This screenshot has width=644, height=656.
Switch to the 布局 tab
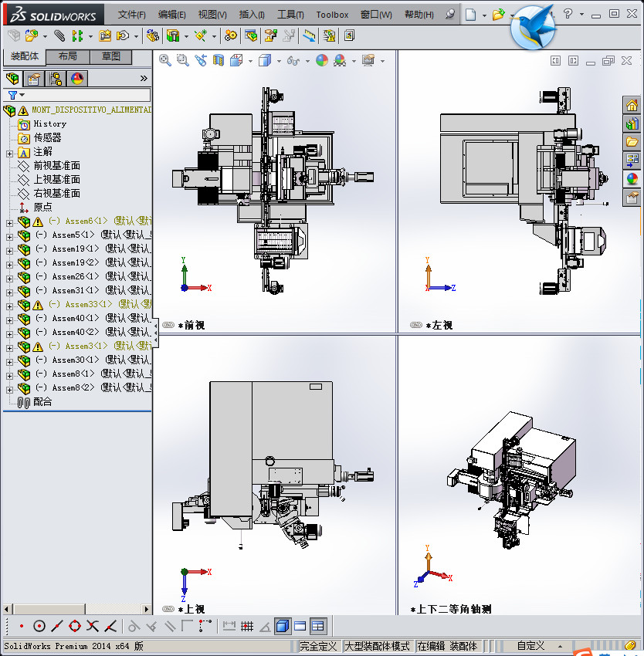point(67,56)
